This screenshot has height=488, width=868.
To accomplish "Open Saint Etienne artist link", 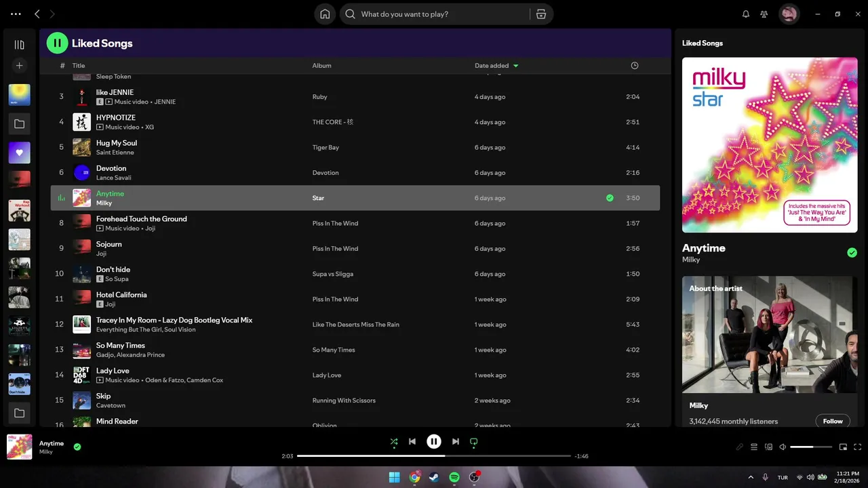I will (x=115, y=152).
